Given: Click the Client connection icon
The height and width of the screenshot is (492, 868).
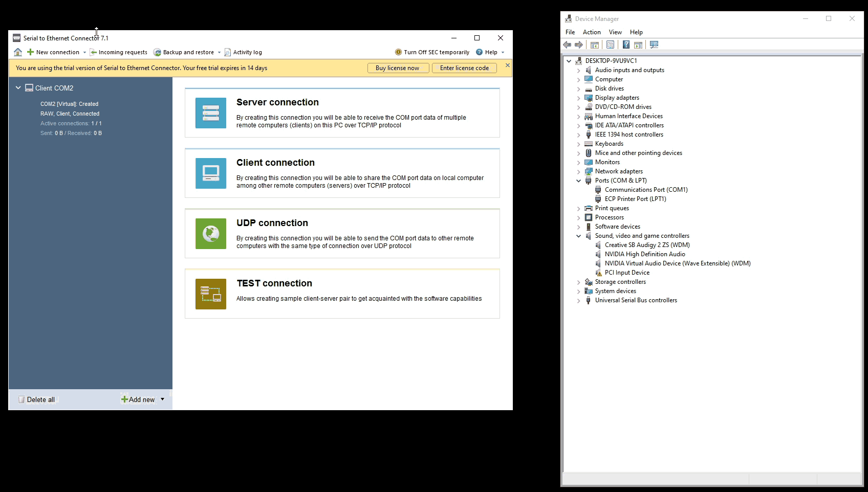Looking at the screenshot, I should tap(211, 173).
